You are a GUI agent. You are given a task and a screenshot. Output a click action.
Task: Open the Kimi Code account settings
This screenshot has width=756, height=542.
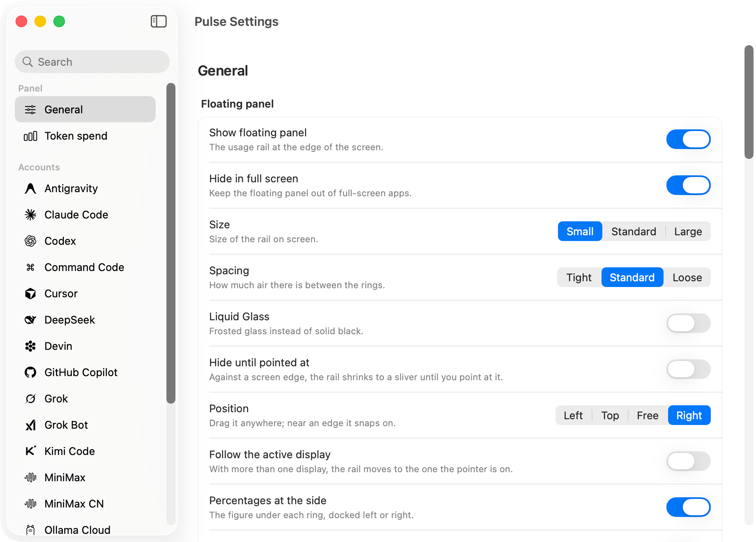(x=85, y=451)
